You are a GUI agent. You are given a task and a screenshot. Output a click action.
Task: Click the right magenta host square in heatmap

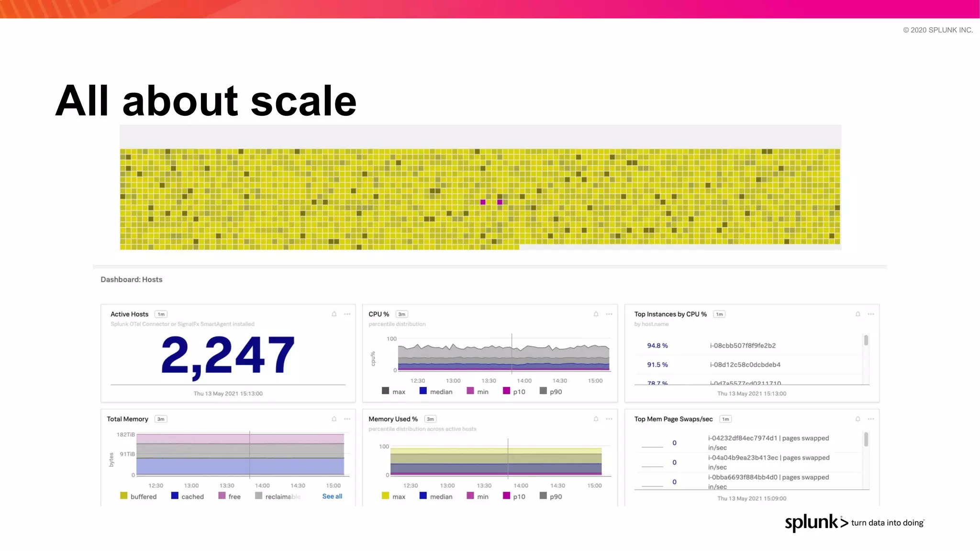click(500, 202)
